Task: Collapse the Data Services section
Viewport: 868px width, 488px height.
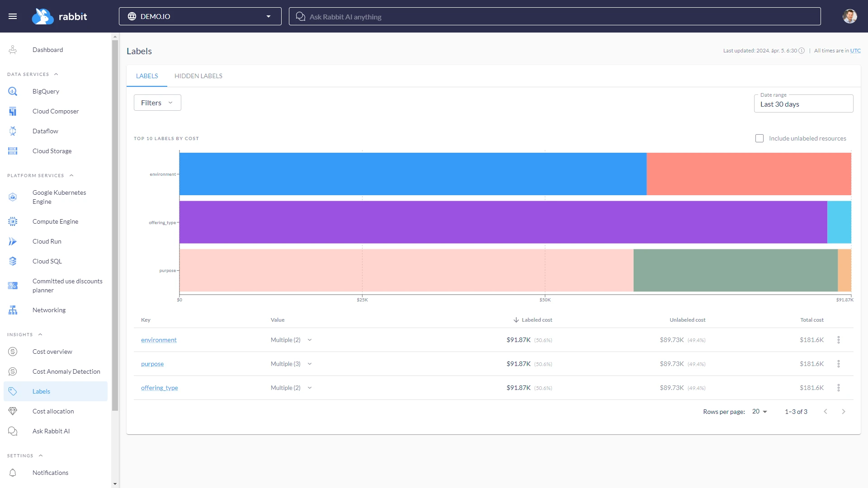Action: [56, 74]
